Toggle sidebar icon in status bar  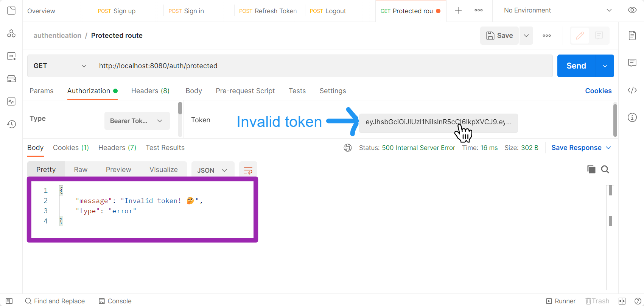[x=9, y=301]
